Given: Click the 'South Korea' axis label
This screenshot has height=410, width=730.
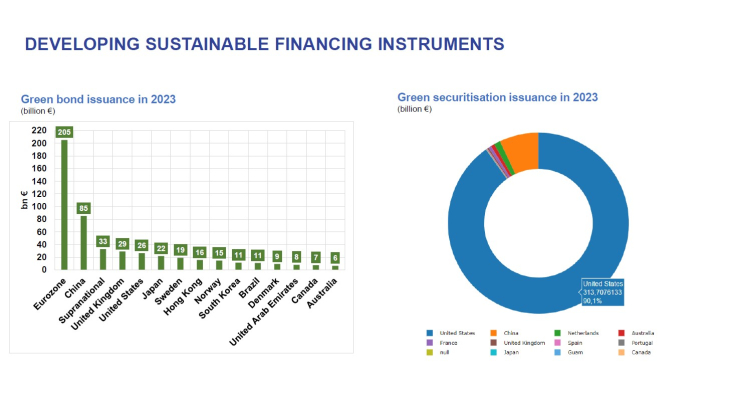Looking at the screenshot, I should tap(219, 299).
